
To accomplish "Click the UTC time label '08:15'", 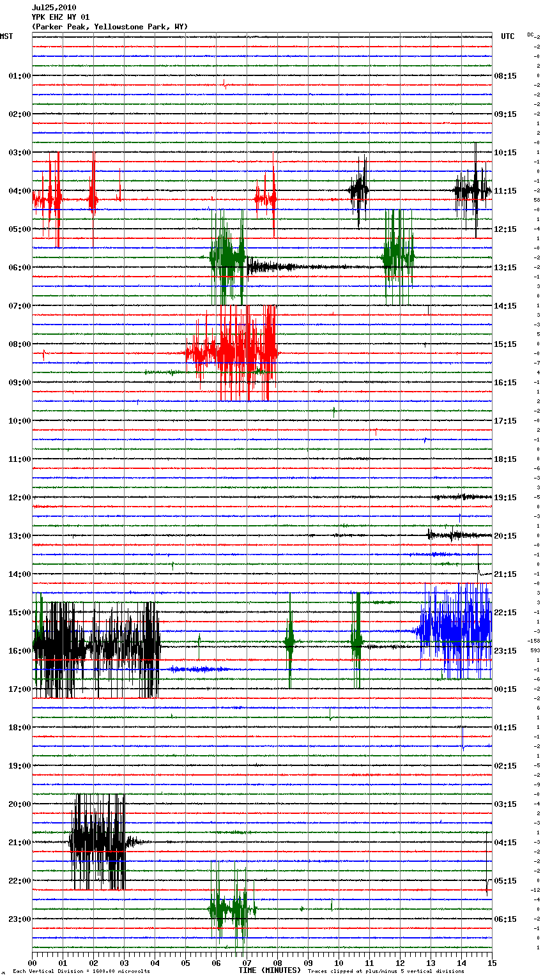I will click(x=505, y=76).
